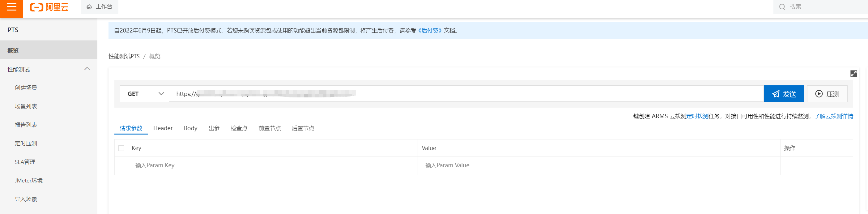
Task: Switch to the 请求参数 tab
Action: tap(131, 128)
